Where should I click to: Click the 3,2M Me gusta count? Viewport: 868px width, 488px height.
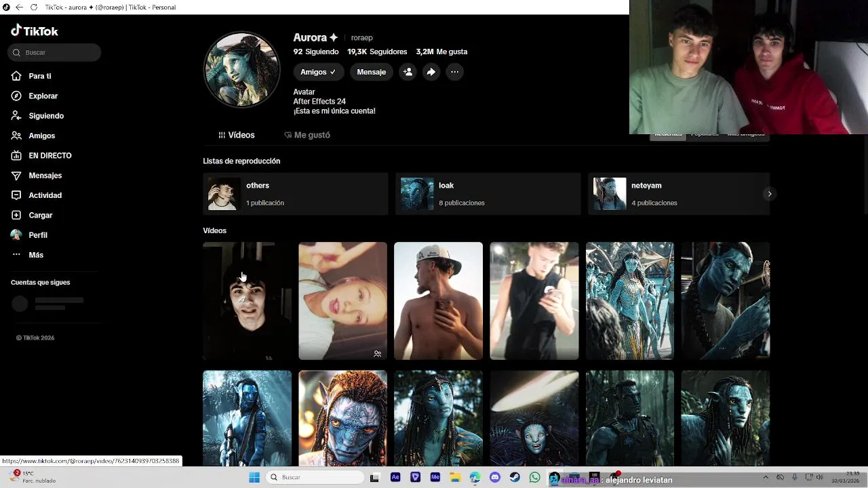click(x=441, y=52)
